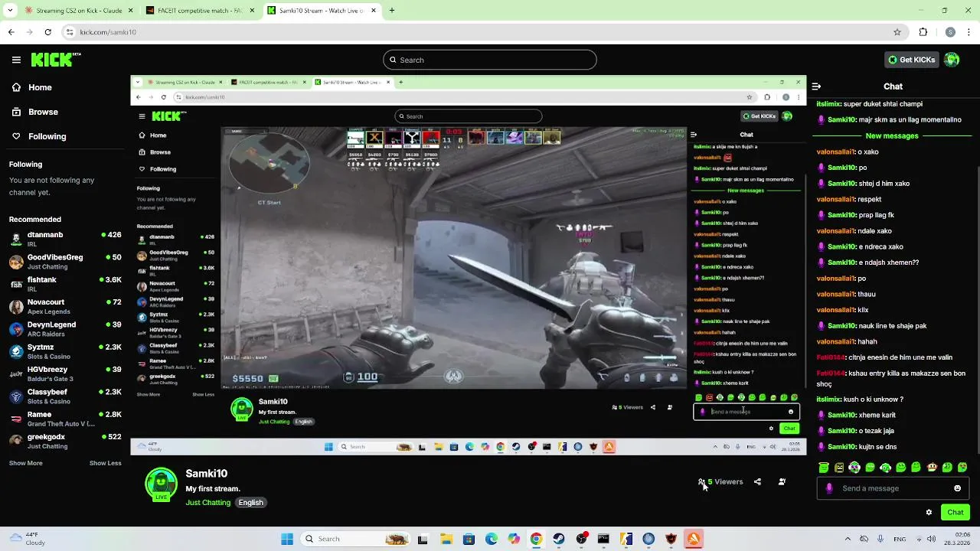The height and width of the screenshot is (551, 980).
Task: Open the emoji picker in chat input
Action: (957, 488)
